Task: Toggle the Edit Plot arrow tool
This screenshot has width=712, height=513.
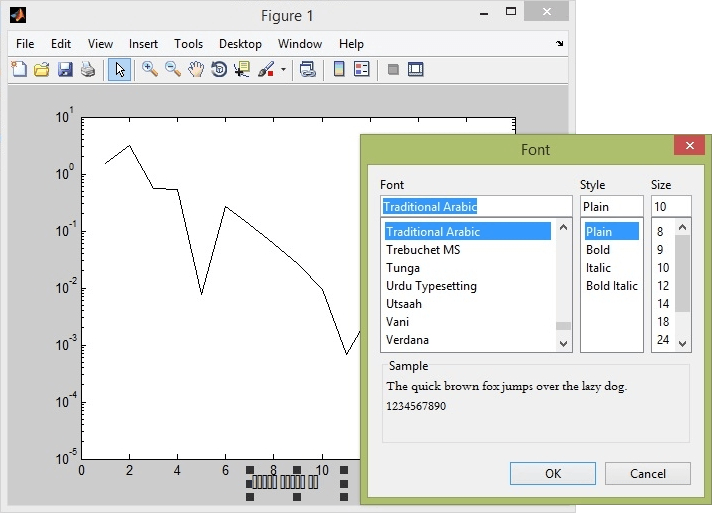Action: [x=119, y=69]
